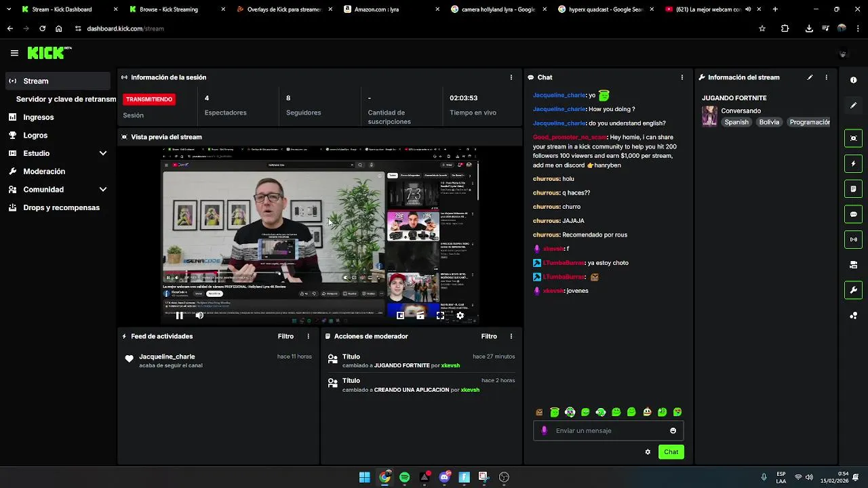Toggle the broadcast signal widget
The height and width of the screenshot is (488, 868).
pyautogui.click(x=853, y=239)
